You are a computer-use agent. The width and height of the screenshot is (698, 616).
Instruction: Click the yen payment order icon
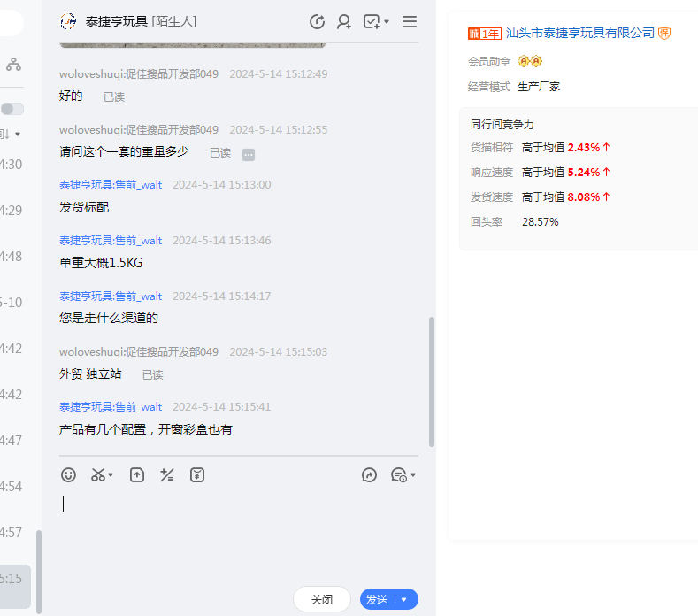pyautogui.click(x=197, y=475)
